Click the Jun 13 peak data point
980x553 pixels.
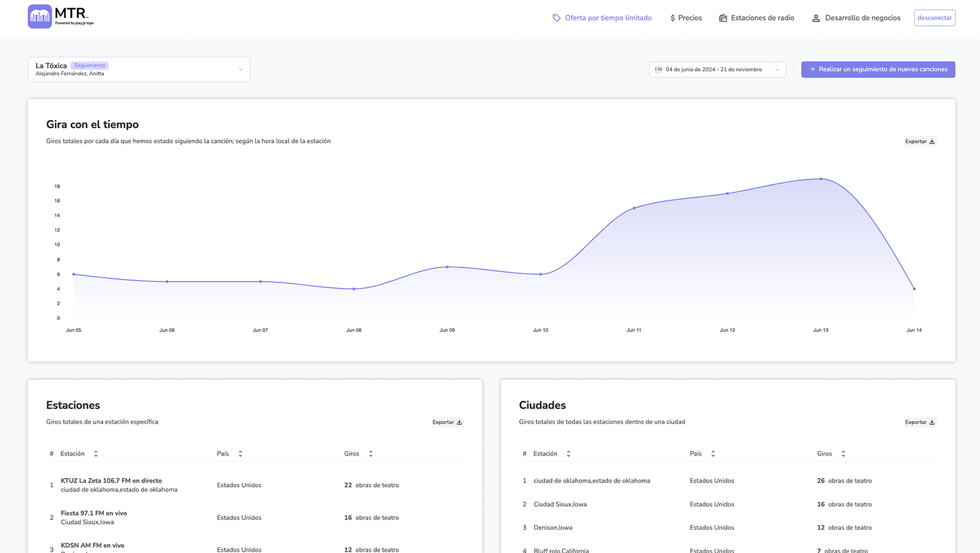coord(821,179)
